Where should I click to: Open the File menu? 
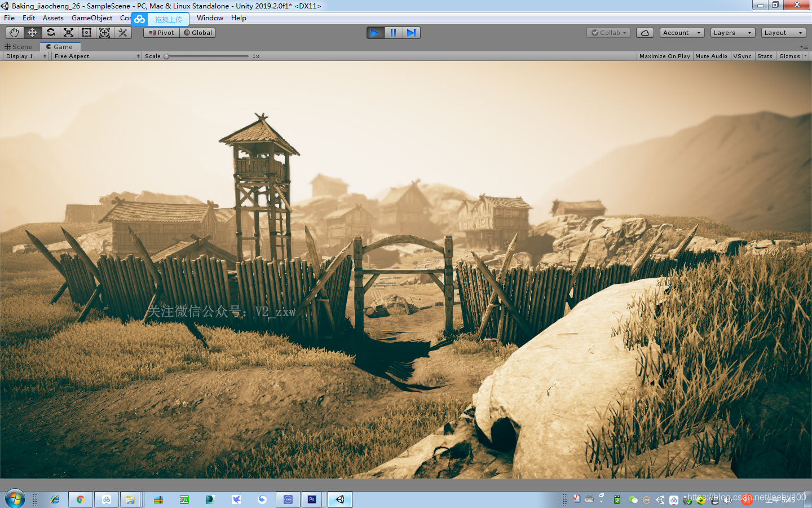(x=10, y=18)
